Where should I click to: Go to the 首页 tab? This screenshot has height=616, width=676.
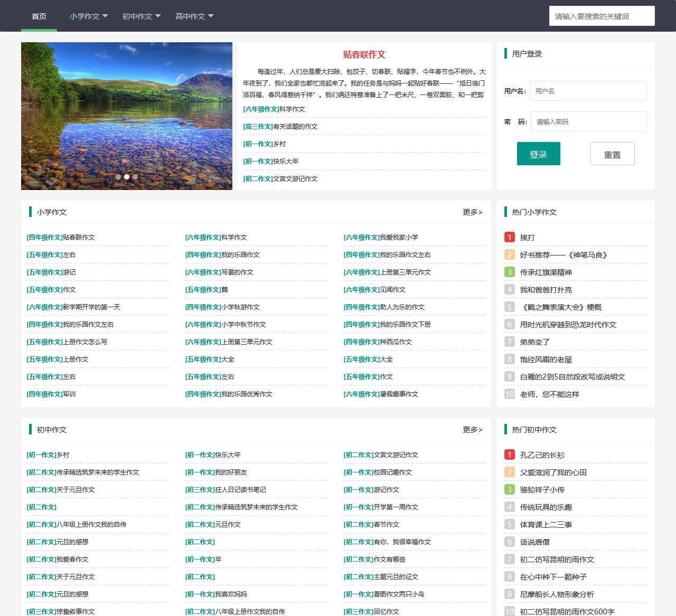(x=39, y=16)
